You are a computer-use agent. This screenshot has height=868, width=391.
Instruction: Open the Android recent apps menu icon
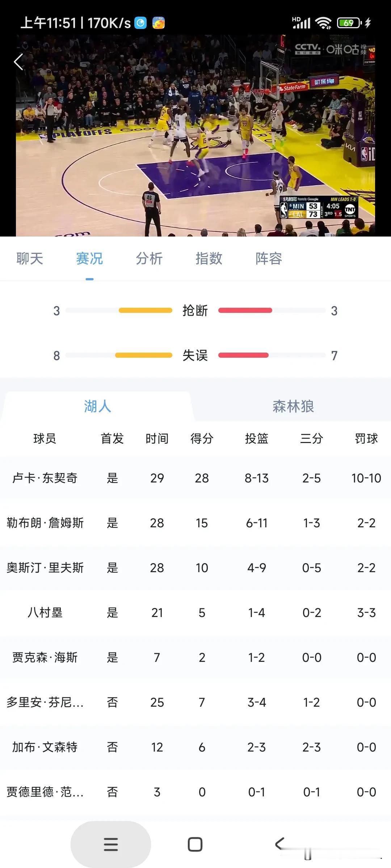pos(111,844)
